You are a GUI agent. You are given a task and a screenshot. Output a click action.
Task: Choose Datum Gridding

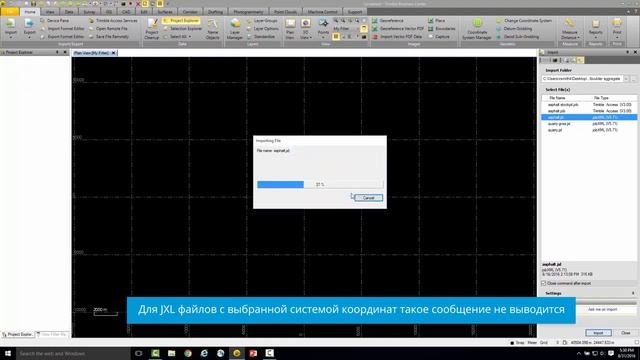(514, 29)
